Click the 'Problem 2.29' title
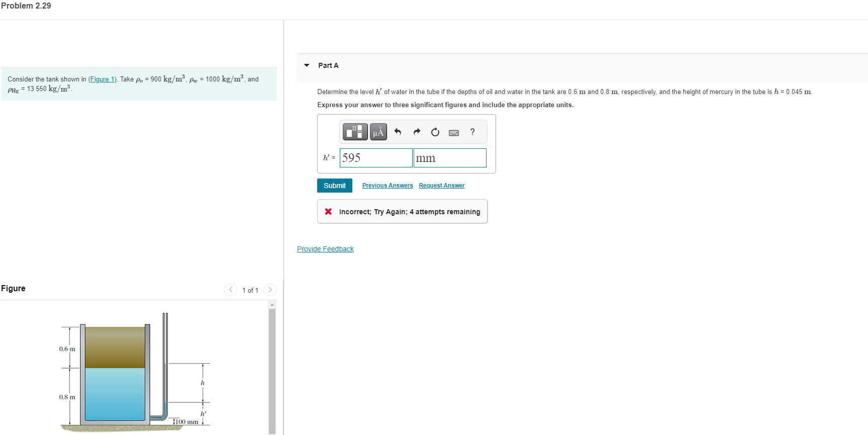Screen dimensions: 868x435 [26, 6]
